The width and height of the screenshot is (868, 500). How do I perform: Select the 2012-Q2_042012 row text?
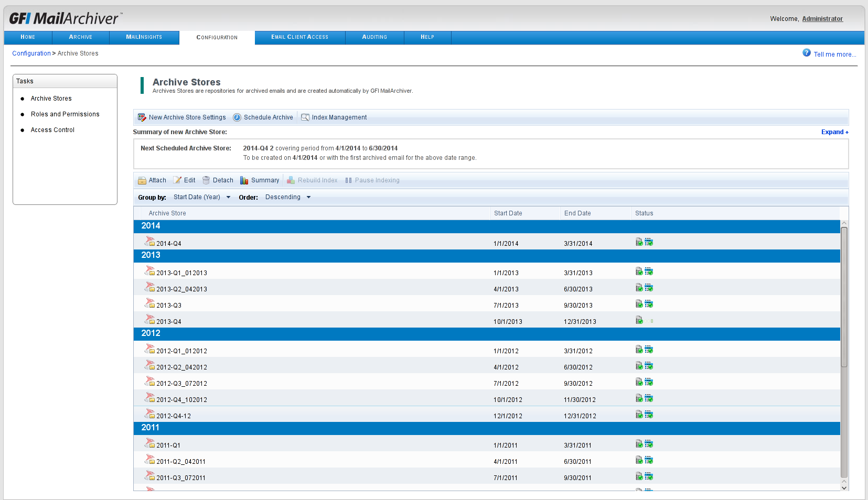[x=181, y=367]
